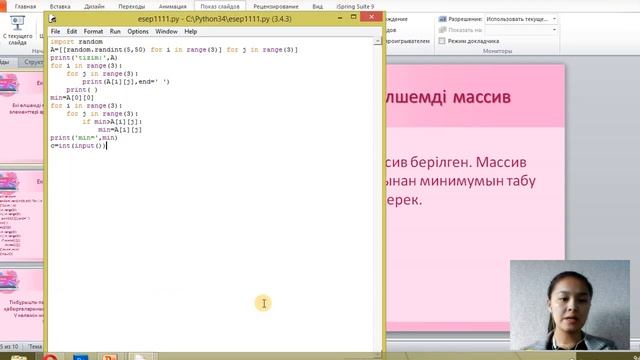Open the Показать на dropdown
The width and height of the screenshot is (640, 360).
click(x=554, y=30)
